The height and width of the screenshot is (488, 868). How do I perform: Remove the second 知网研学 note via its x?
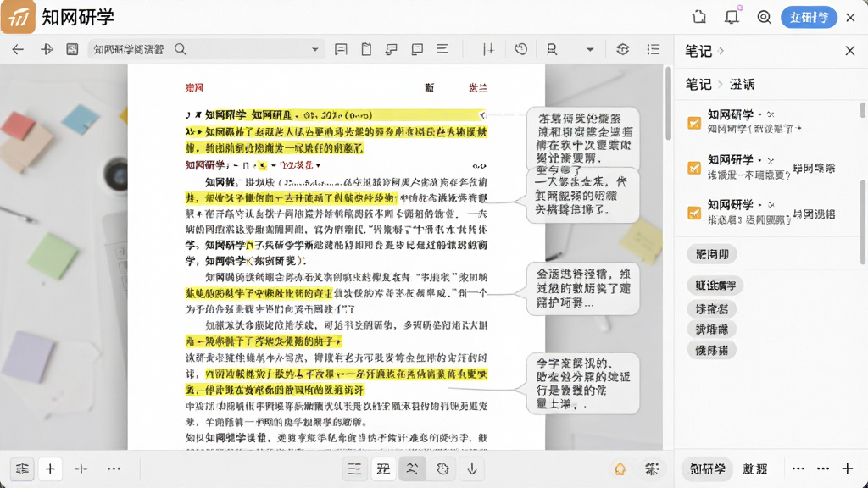click(771, 160)
